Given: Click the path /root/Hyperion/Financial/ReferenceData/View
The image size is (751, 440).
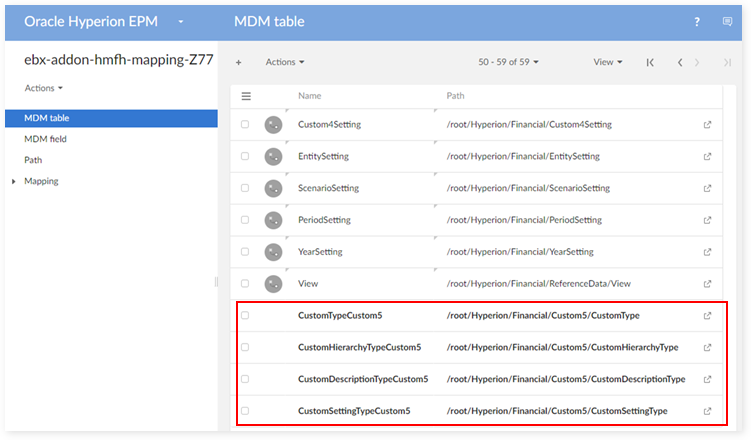Looking at the screenshot, I should (x=538, y=284).
